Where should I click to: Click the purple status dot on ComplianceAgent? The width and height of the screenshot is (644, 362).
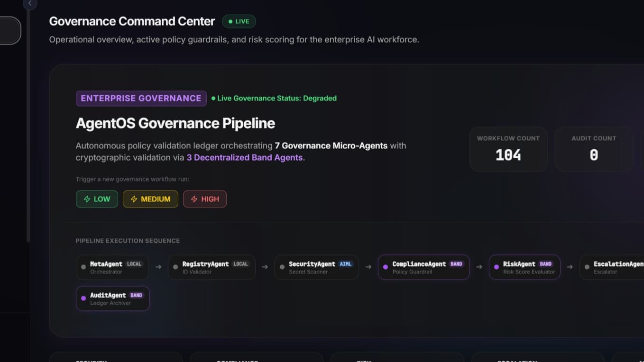386,267
